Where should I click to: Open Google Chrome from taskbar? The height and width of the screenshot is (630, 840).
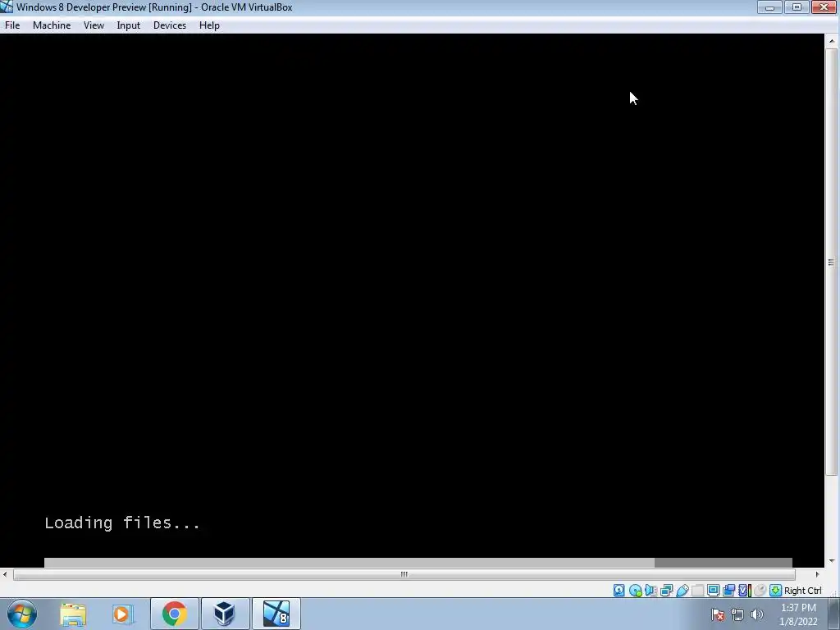point(175,614)
